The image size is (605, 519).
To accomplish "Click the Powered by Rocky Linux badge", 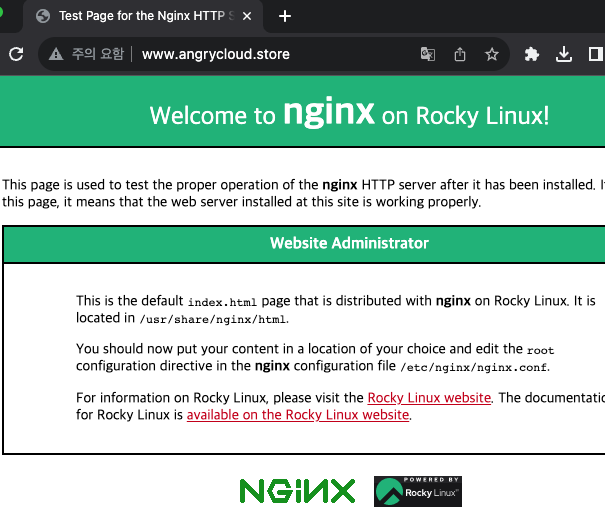I will point(418,491).
